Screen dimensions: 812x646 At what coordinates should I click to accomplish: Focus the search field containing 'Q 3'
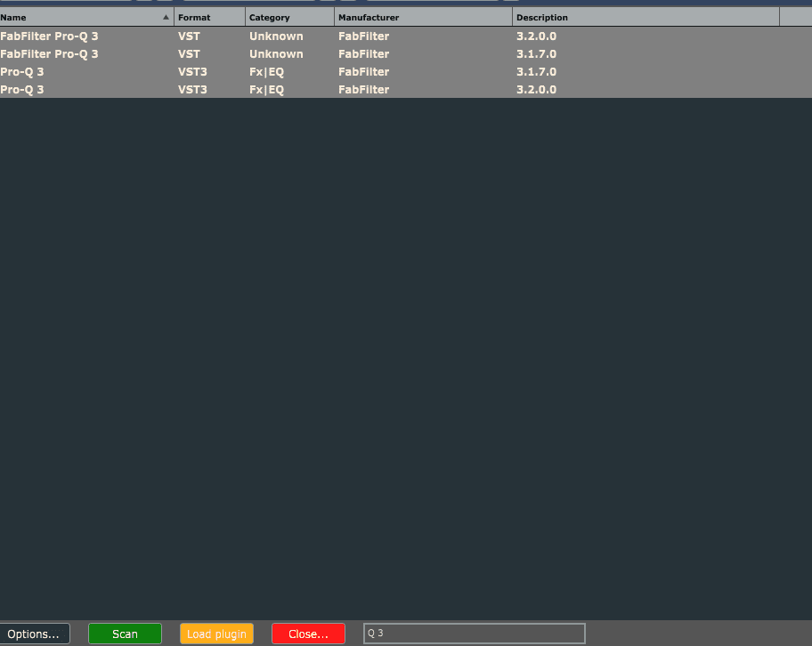(x=475, y=633)
